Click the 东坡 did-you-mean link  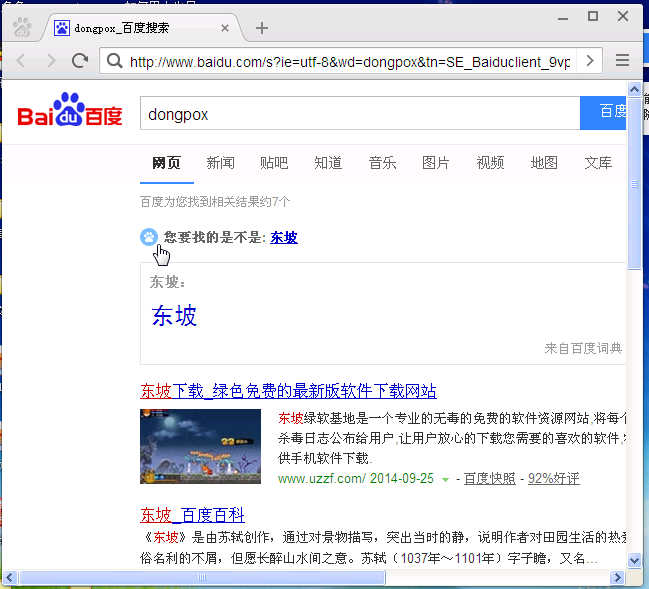(284, 238)
